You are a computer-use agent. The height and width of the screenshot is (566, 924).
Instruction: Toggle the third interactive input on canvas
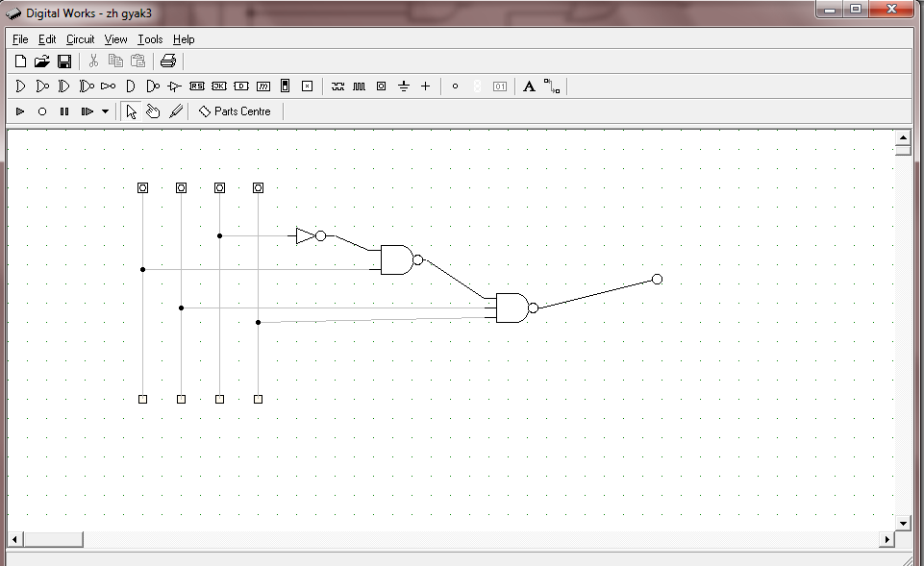(x=220, y=188)
